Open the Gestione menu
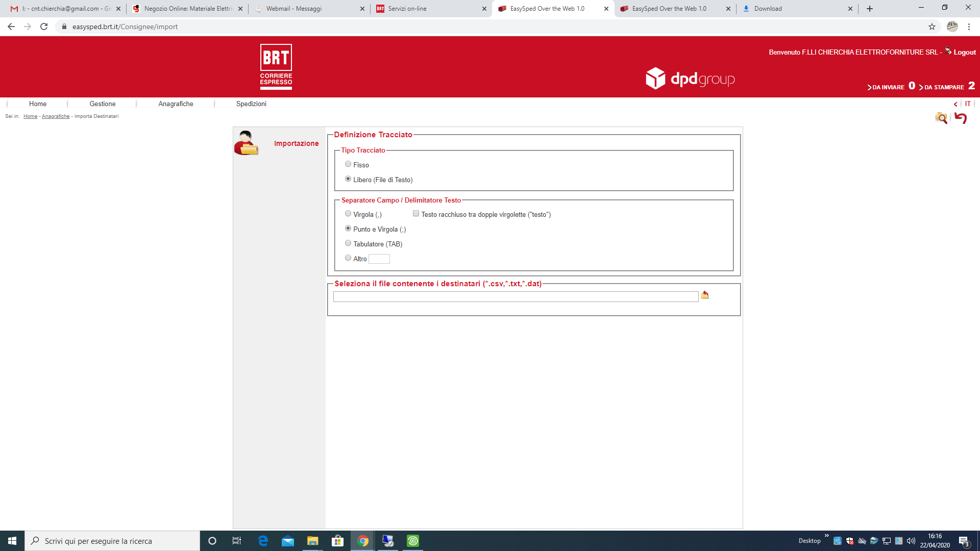This screenshot has height=551, width=980. (x=103, y=104)
